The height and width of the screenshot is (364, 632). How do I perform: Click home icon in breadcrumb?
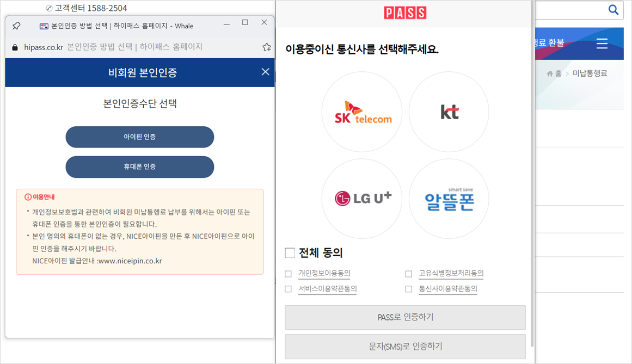(550, 73)
